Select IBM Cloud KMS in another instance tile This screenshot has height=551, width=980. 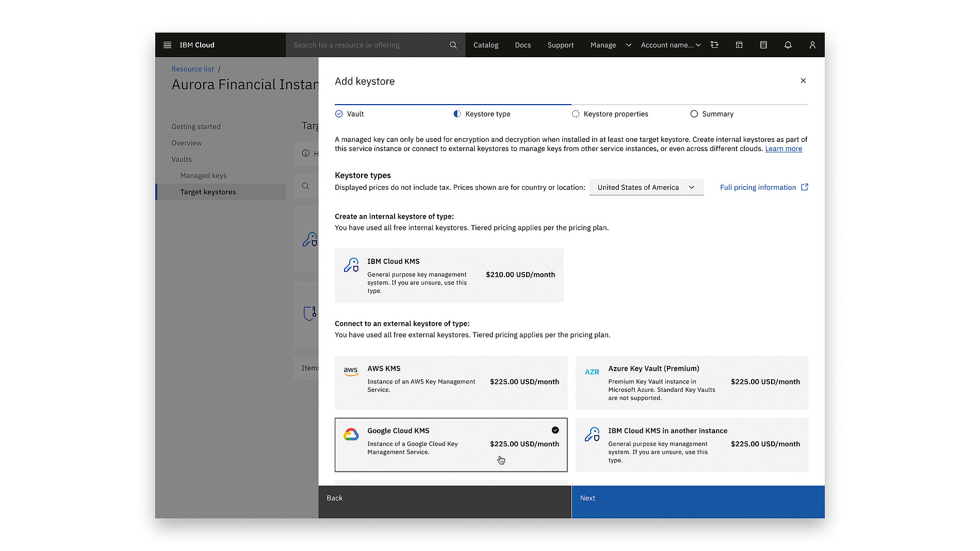[692, 445]
